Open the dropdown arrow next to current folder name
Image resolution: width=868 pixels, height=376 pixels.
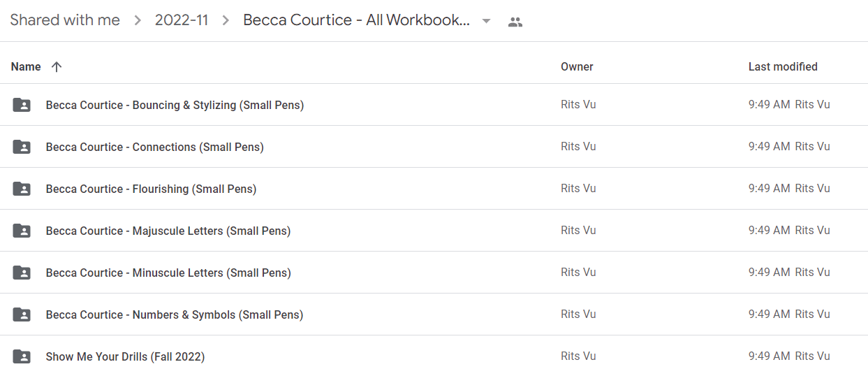click(487, 21)
